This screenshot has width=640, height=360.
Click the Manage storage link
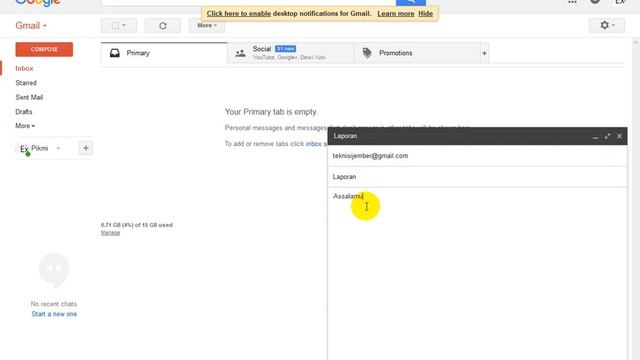pos(110,233)
